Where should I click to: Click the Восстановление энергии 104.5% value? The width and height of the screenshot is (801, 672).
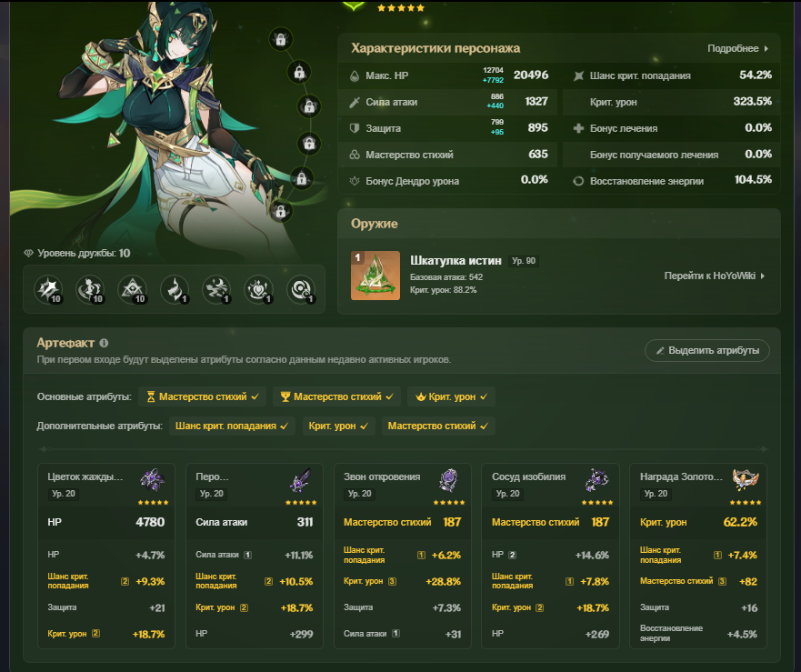coord(753,180)
